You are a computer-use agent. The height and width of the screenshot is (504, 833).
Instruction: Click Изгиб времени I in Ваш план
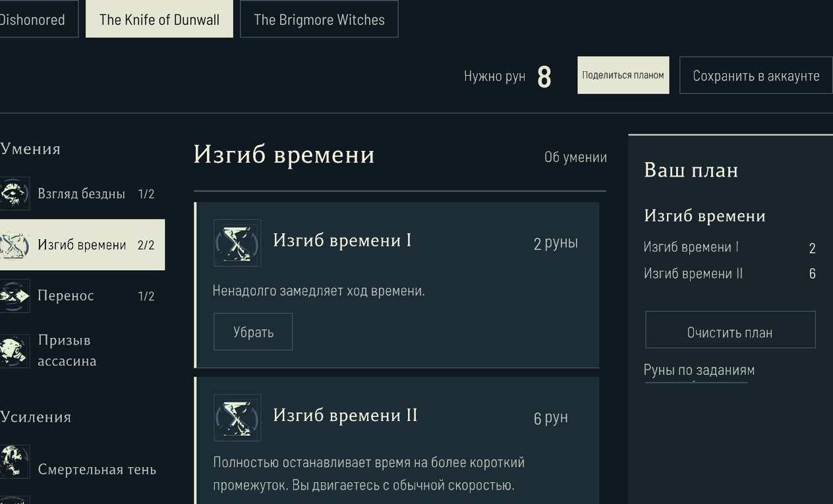[x=691, y=247]
